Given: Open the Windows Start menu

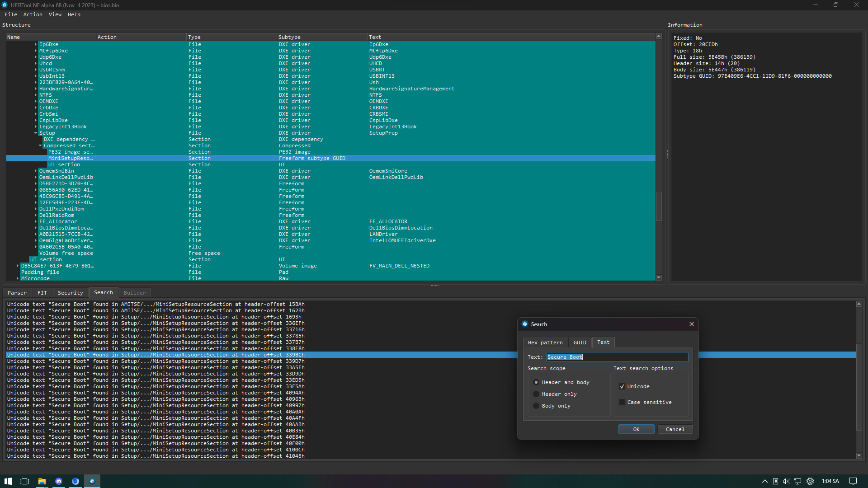Looking at the screenshot, I should coord(8,481).
